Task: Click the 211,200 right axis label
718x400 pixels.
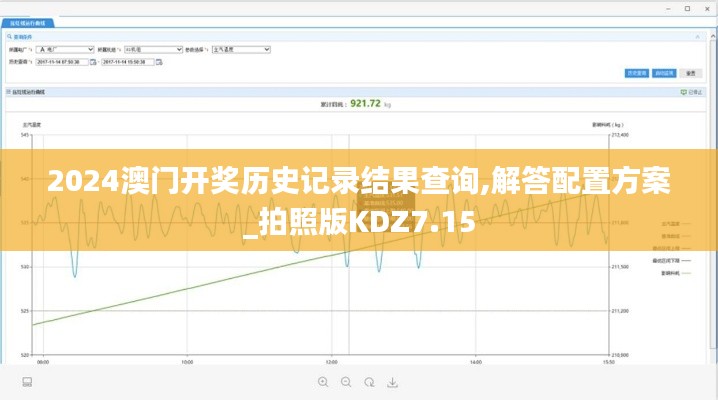Action: click(620, 311)
